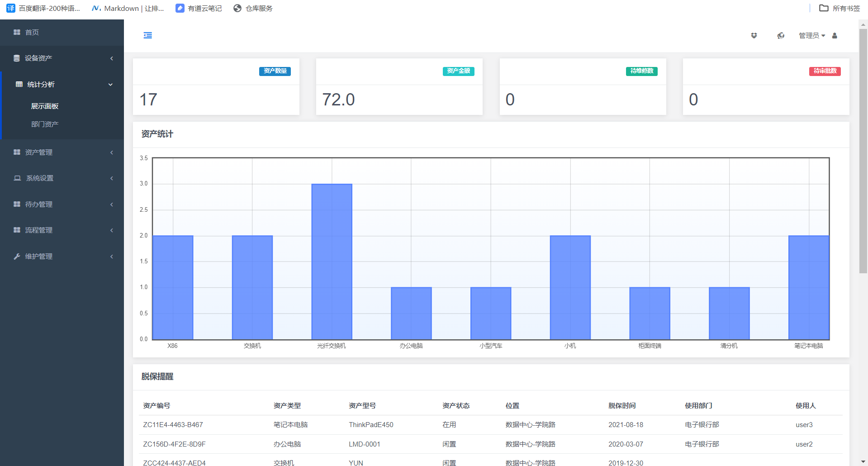This screenshot has height=466, width=868.
Task: Click the user2 cell
Action: 804,444
